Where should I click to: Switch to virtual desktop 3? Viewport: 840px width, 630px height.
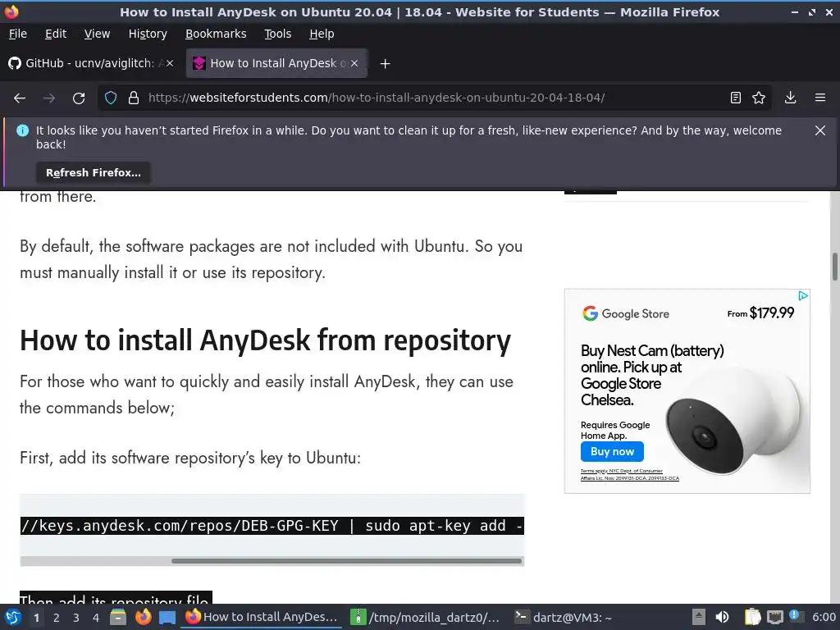(76, 618)
